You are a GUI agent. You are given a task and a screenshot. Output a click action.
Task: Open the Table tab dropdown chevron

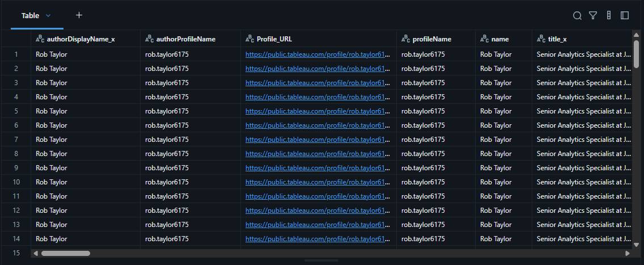[x=48, y=16]
